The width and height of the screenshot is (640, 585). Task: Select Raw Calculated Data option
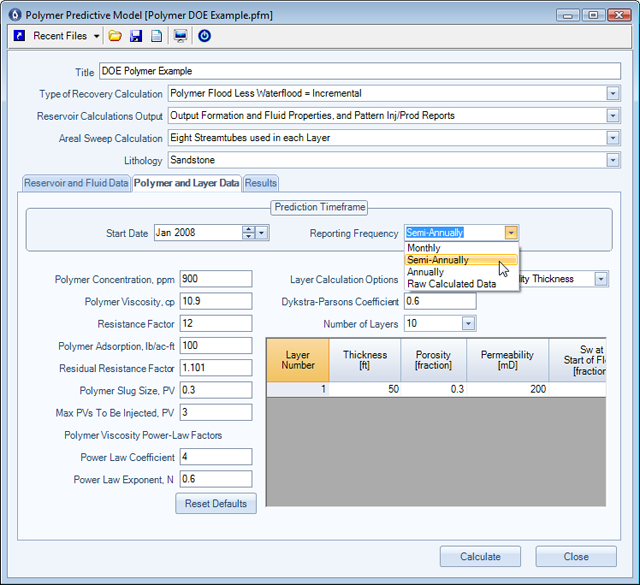coord(461,284)
